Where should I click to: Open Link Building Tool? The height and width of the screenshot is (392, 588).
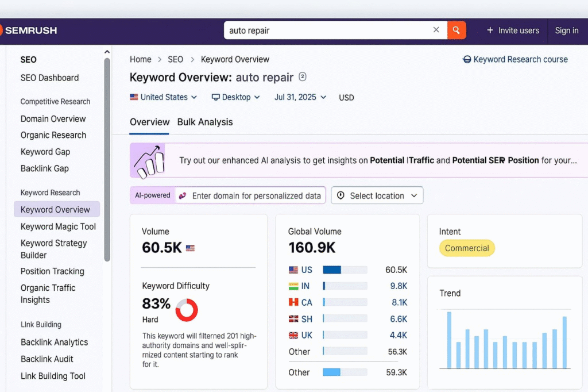point(53,376)
